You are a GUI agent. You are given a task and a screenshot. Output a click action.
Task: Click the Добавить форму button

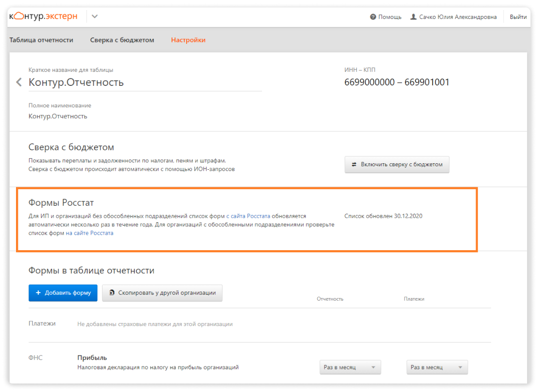point(63,293)
